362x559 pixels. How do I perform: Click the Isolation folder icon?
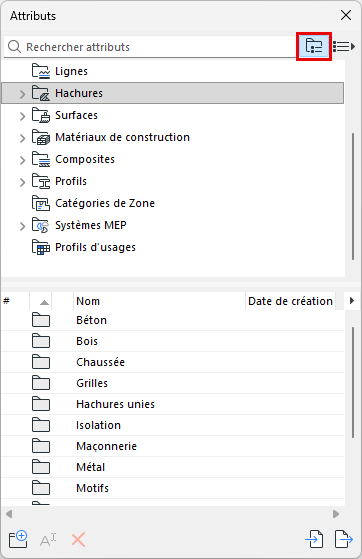pyautogui.click(x=41, y=425)
